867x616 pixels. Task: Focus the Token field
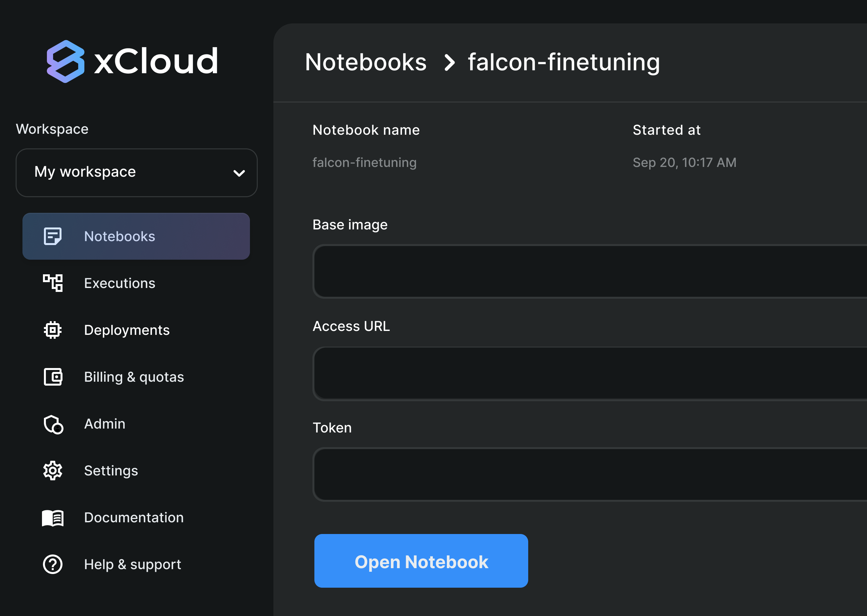(590, 474)
